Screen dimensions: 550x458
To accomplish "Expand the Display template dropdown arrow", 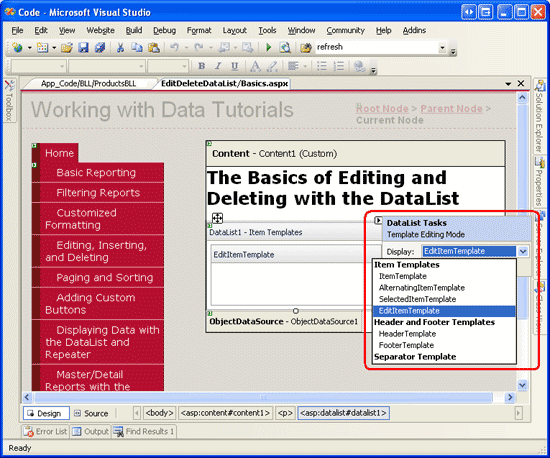I will click(523, 251).
